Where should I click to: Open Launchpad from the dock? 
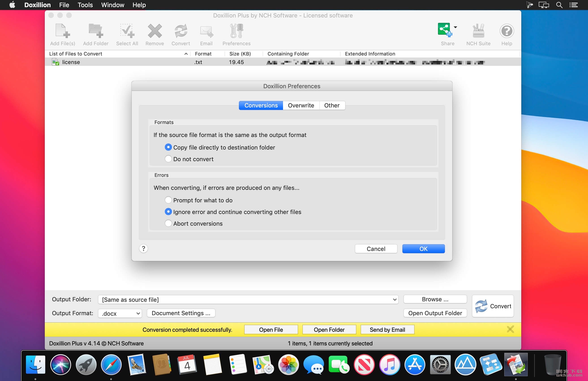pos(86,365)
